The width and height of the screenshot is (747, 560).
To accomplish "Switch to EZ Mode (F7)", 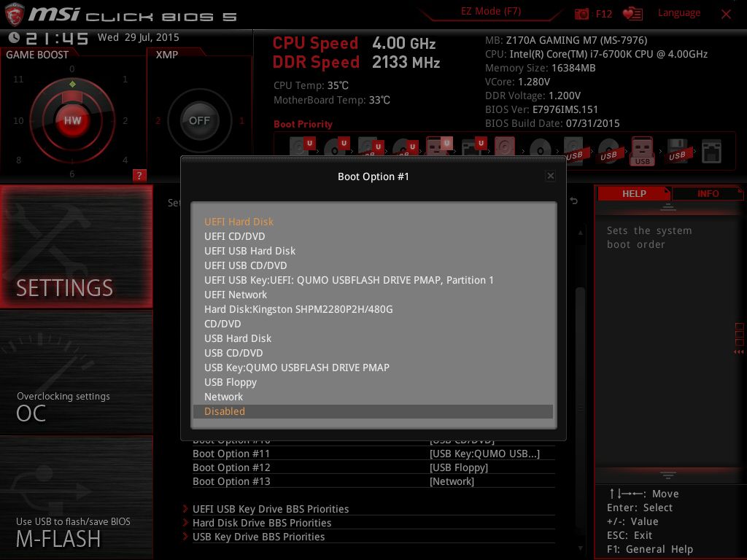I will point(491,11).
